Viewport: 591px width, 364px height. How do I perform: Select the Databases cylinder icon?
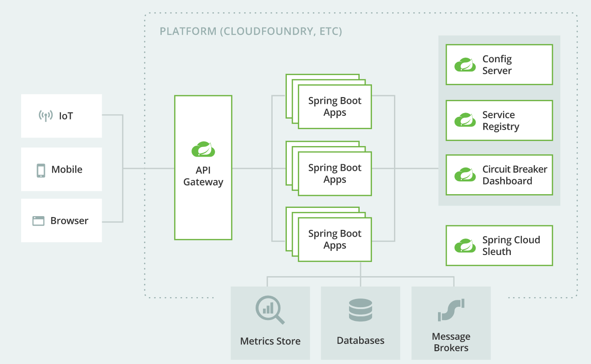[x=361, y=310]
